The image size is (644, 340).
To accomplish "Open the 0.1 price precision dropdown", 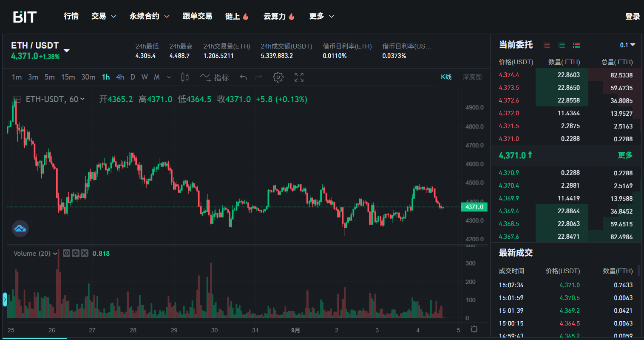I will click(627, 45).
